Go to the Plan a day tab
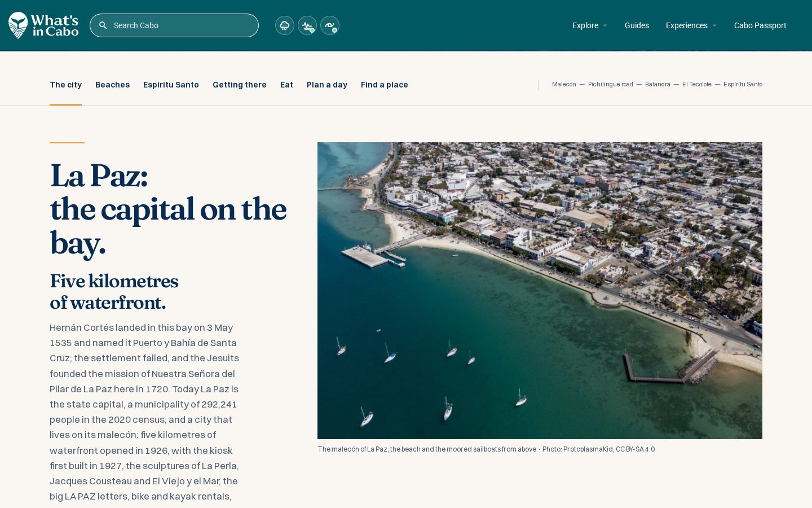This screenshot has width=812, height=508. 327,85
